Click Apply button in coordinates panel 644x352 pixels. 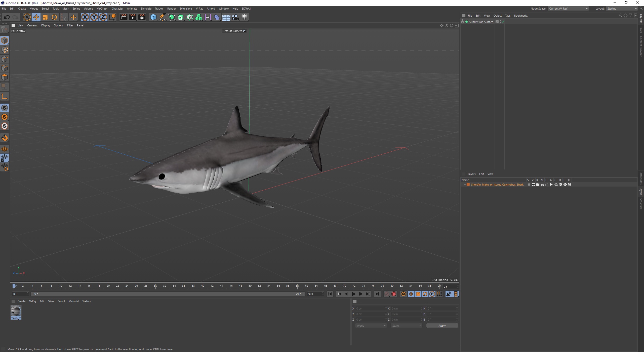point(442,326)
